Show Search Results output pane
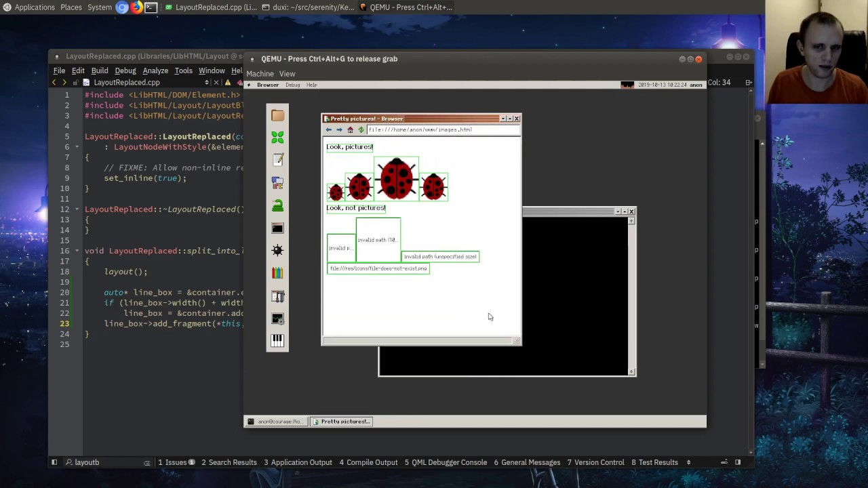Screen dimensions: 868x488 [x=229, y=462]
